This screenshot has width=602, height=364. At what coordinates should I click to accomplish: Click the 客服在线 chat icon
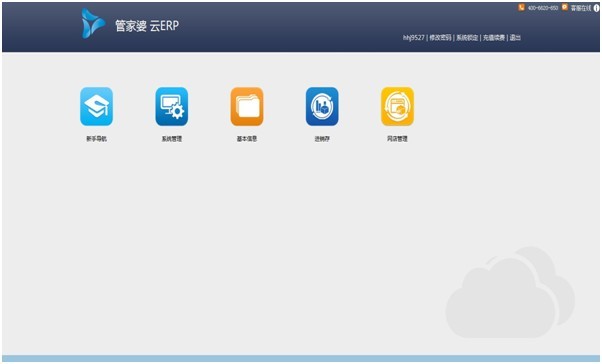click(x=564, y=7)
